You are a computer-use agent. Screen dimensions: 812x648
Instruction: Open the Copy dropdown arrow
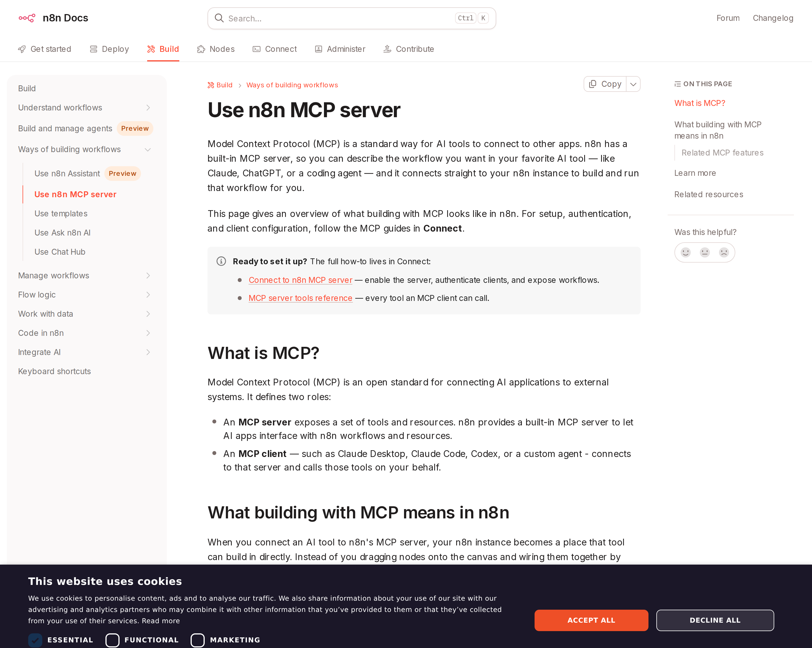(634, 84)
